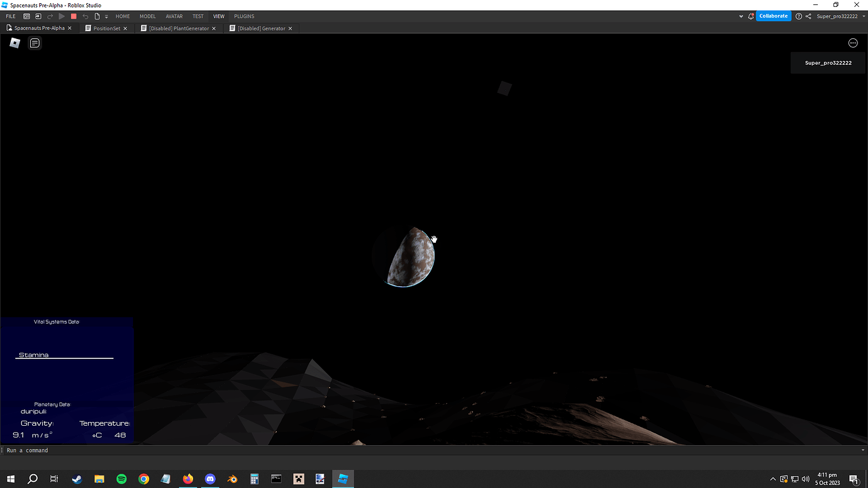This screenshot has width=868, height=488.
Task: Click the Roblox logo icon in viewport
Action: [x=14, y=43]
